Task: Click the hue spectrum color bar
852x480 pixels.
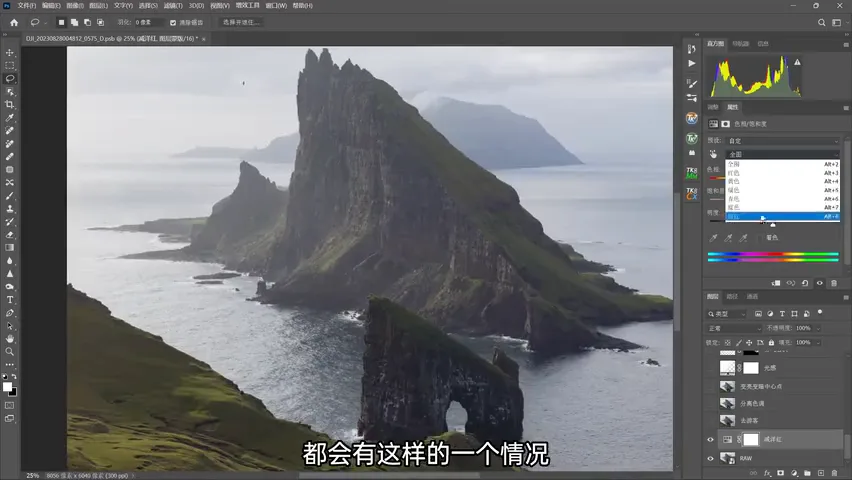Action: (x=773, y=254)
